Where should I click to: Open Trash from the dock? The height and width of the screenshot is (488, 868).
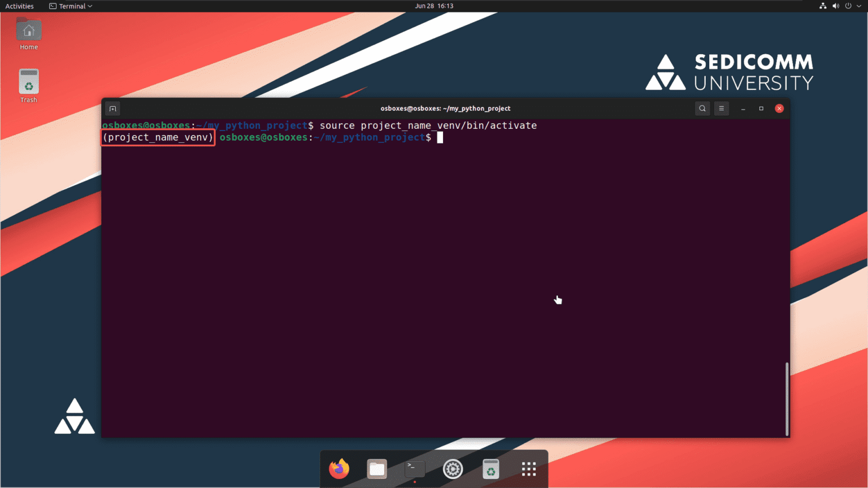(x=491, y=469)
